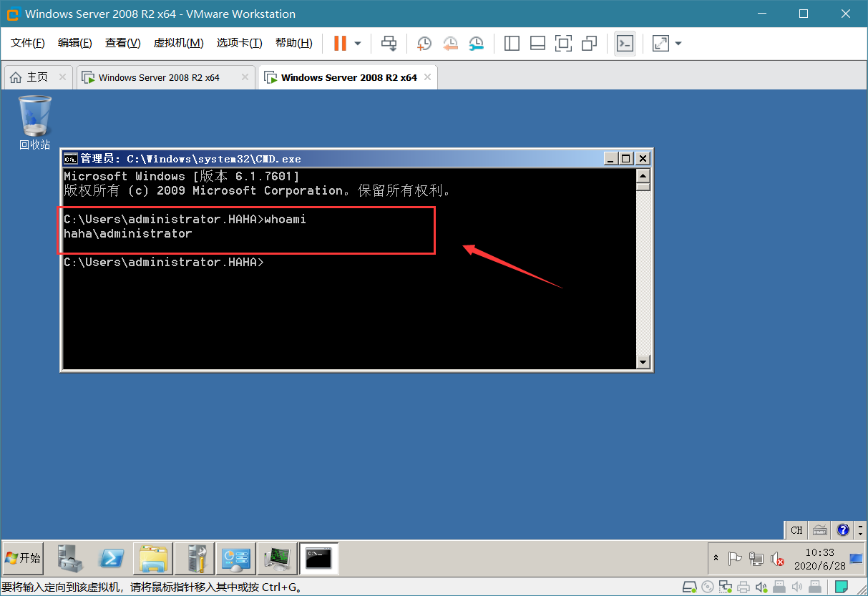The image size is (868, 596).
Task: Click the VMware sound card status icon
Action: click(x=761, y=587)
